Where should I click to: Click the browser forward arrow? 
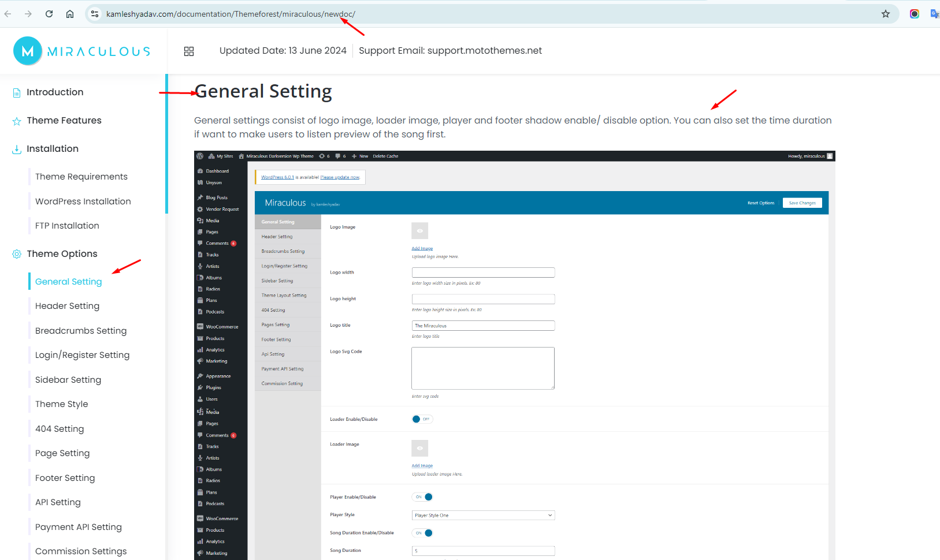28,14
